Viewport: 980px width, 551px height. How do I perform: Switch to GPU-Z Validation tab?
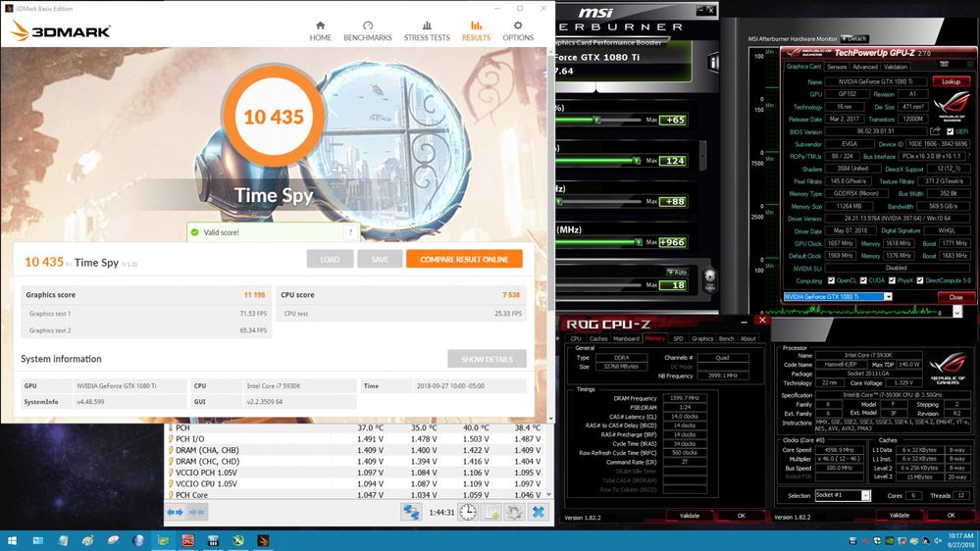click(x=895, y=67)
